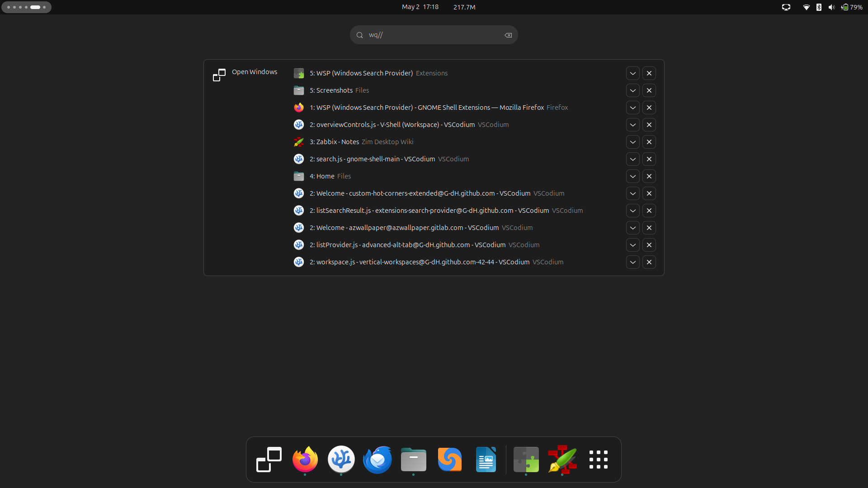Click the Firefox icon of the WSP GNOME Shell row
This screenshot has width=868, height=488.
pos(299,108)
